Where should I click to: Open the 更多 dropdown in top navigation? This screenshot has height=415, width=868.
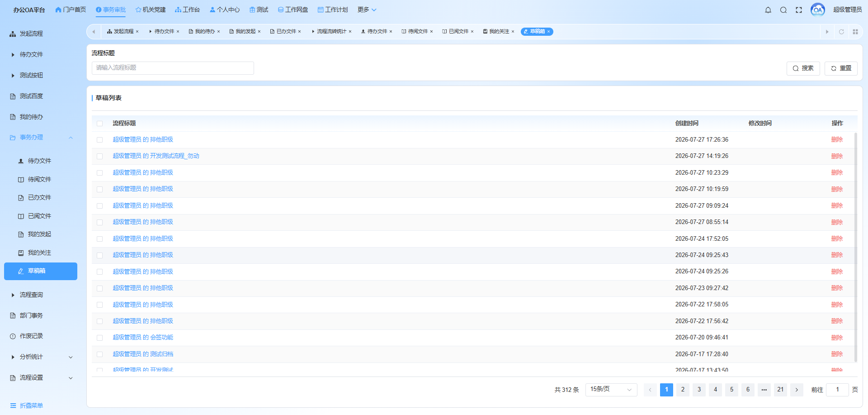(367, 10)
